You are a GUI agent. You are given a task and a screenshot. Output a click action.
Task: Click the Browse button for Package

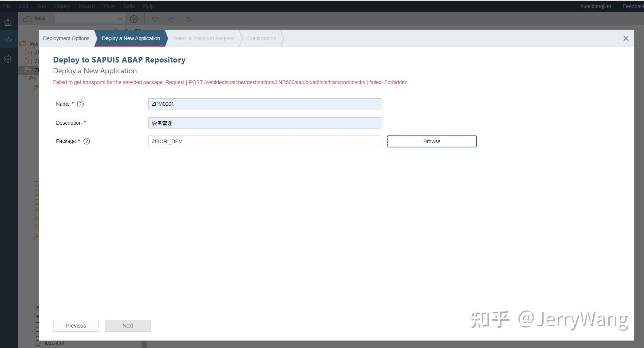[431, 141]
